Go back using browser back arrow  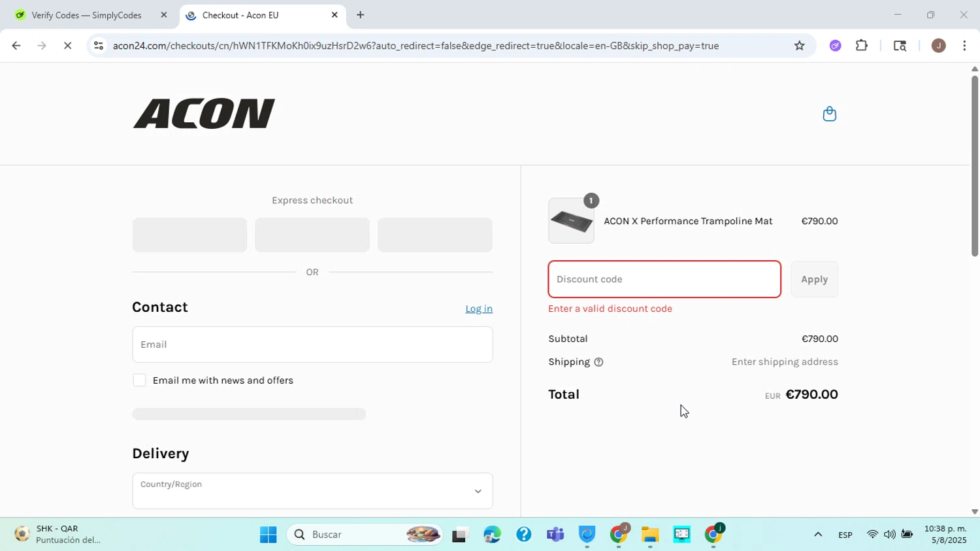point(16,46)
